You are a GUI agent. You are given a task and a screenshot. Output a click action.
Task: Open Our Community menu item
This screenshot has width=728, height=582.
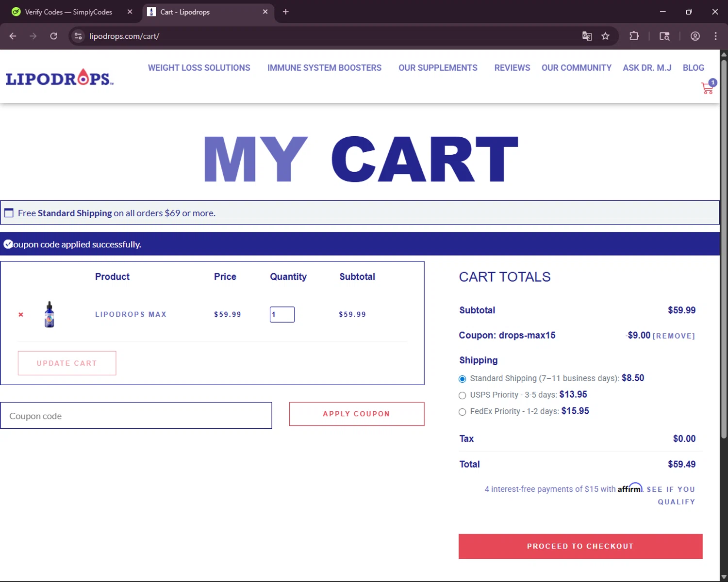point(577,68)
